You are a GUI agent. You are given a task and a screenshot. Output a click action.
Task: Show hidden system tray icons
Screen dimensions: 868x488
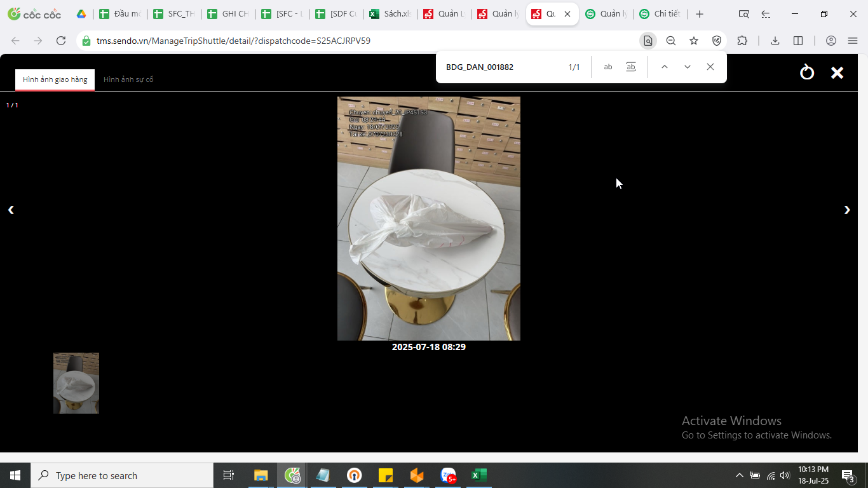click(x=739, y=475)
